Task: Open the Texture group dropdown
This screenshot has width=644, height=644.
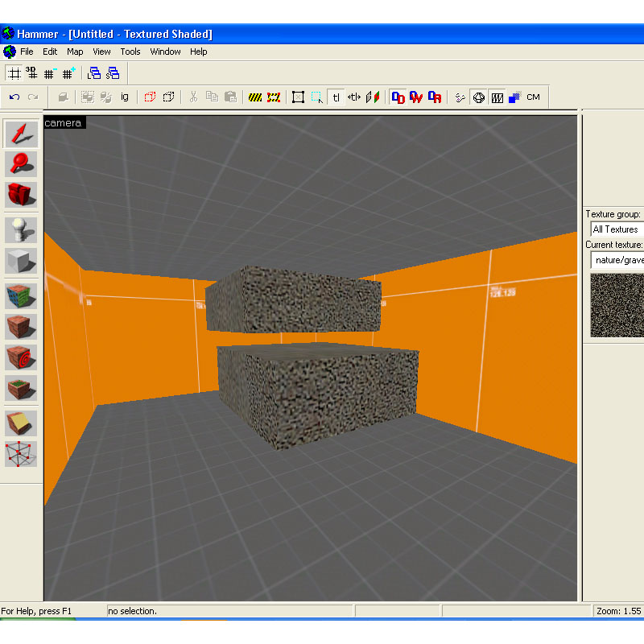Action: click(617, 229)
